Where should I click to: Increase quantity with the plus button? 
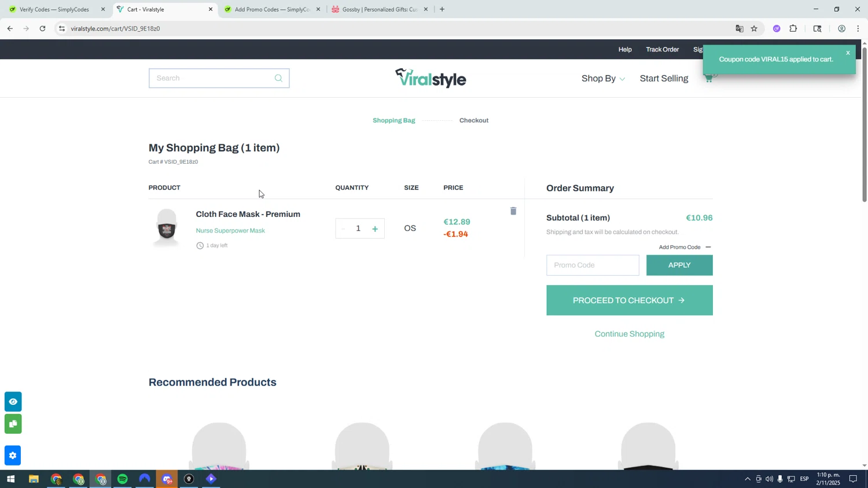pos(375,229)
